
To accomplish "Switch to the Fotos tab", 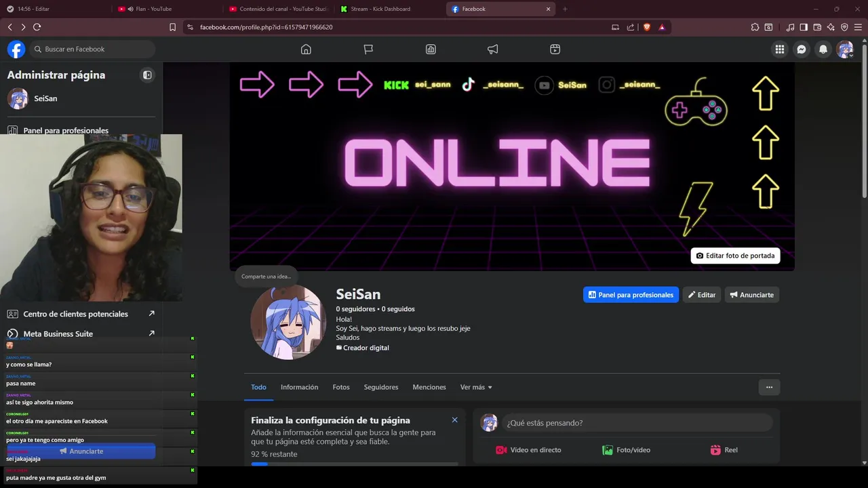I will (x=341, y=387).
